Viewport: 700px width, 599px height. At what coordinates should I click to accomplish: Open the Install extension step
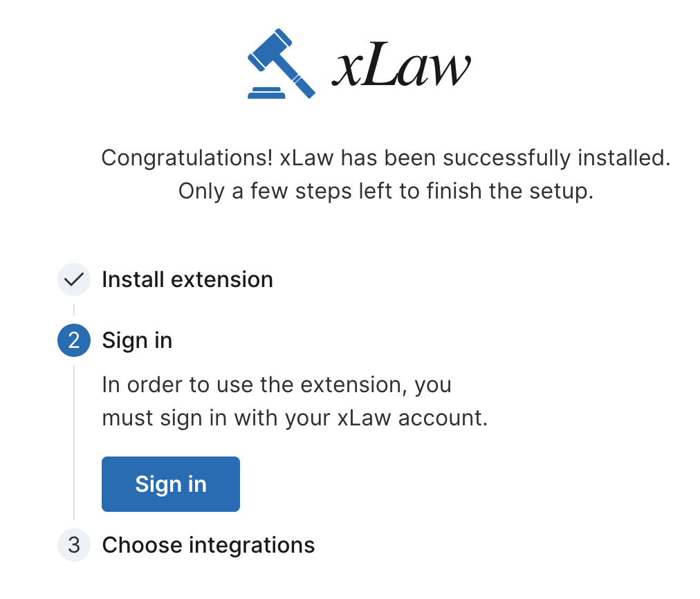(x=187, y=279)
